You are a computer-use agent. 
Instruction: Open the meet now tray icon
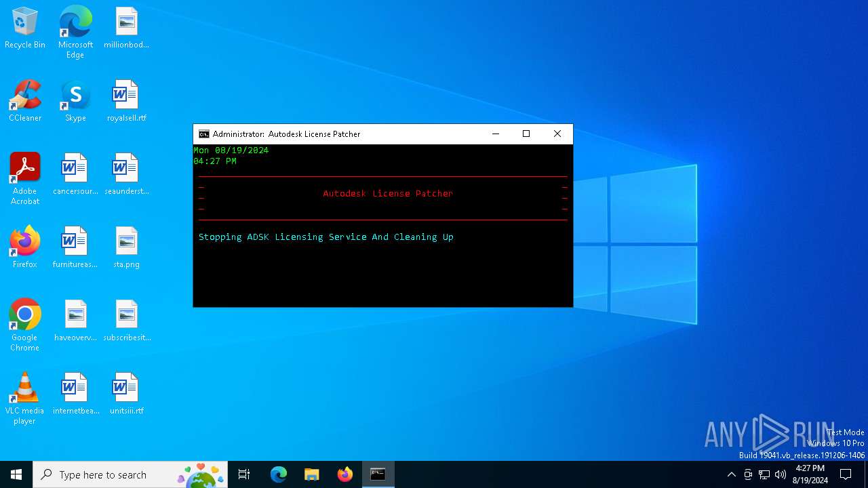(748, 474)
